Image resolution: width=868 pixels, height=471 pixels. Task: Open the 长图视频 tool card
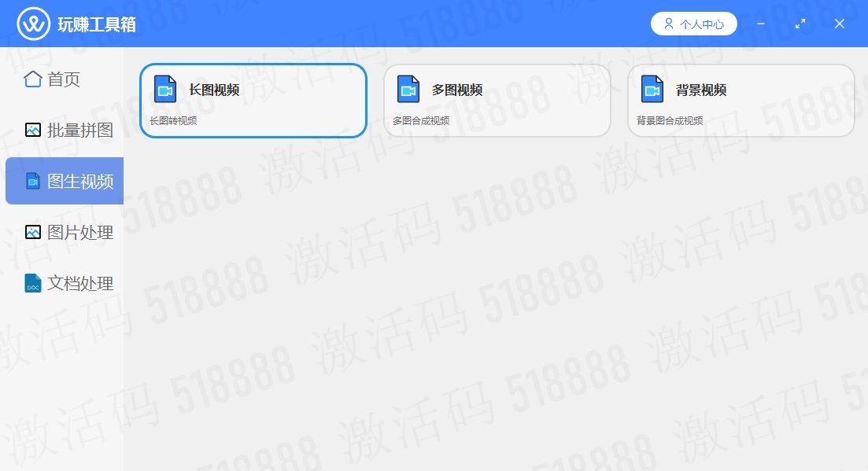(253, 101)
